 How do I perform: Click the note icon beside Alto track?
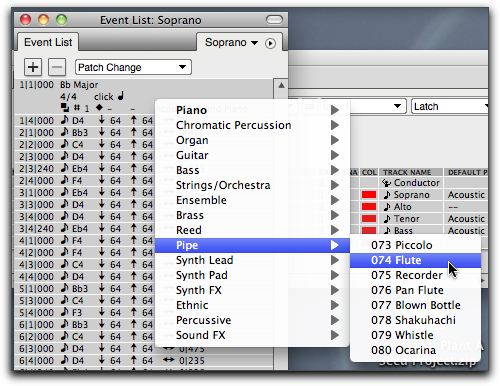[x=387, y=207]
